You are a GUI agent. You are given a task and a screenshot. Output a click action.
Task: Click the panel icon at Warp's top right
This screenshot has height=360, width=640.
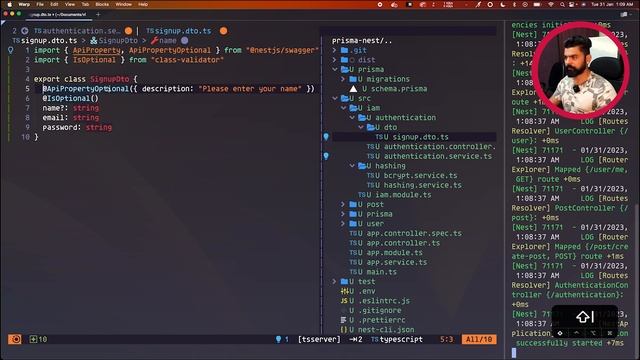[624, 14]
